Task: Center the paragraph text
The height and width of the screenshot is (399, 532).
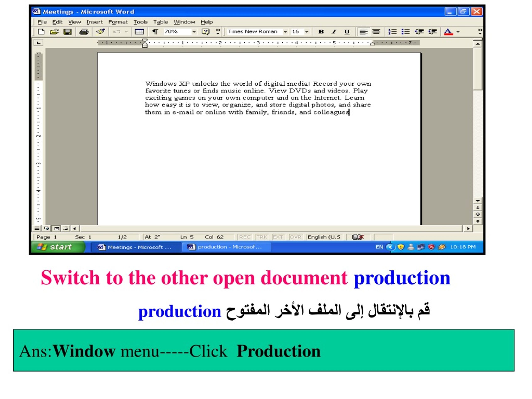Action: 376,32
